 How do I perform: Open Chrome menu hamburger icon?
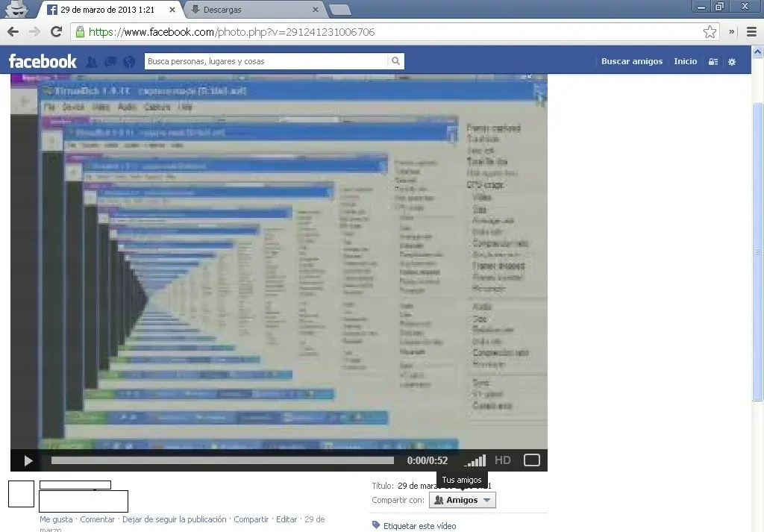(751, 32)
